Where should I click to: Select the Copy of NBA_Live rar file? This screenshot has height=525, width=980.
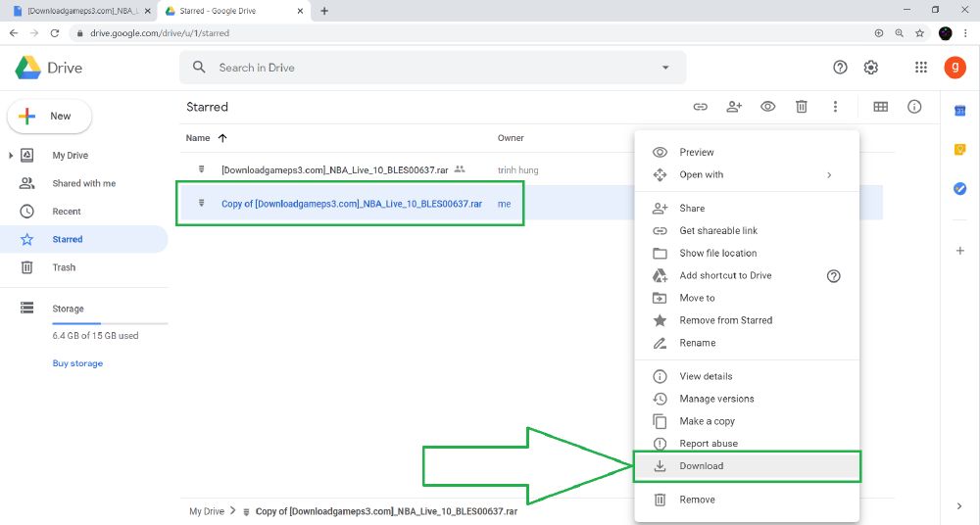[x=350, y=204]
